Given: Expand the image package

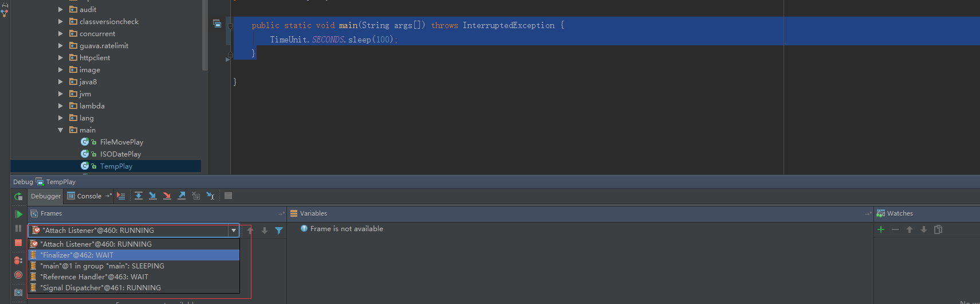Looking at the screenshot, I should (61, 69).
